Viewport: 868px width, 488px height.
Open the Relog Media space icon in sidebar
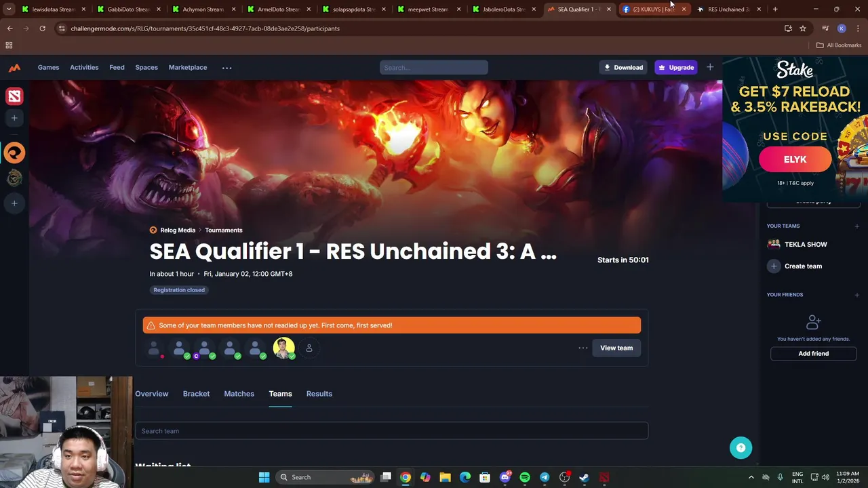point(14,152)
